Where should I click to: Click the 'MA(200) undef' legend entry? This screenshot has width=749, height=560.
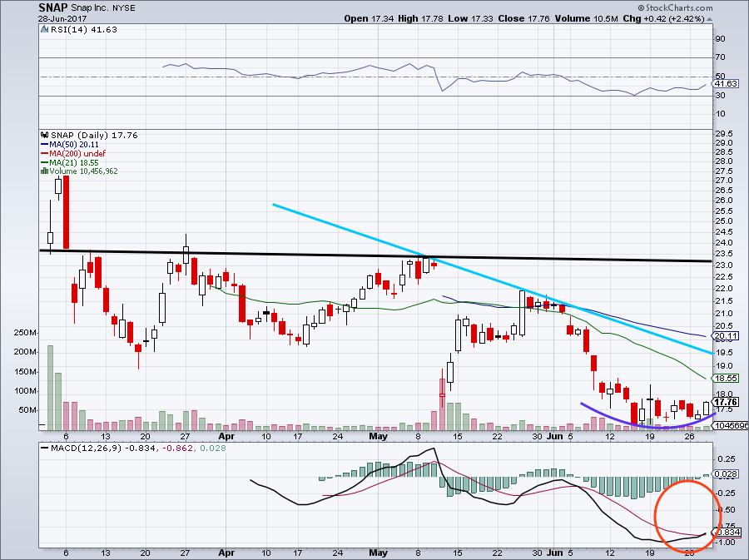pyautogui.click(x=77, y=153)
